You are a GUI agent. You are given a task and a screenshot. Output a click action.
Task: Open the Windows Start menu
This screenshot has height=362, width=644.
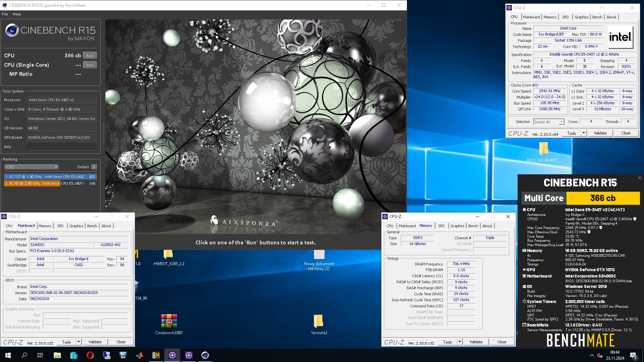8,355
